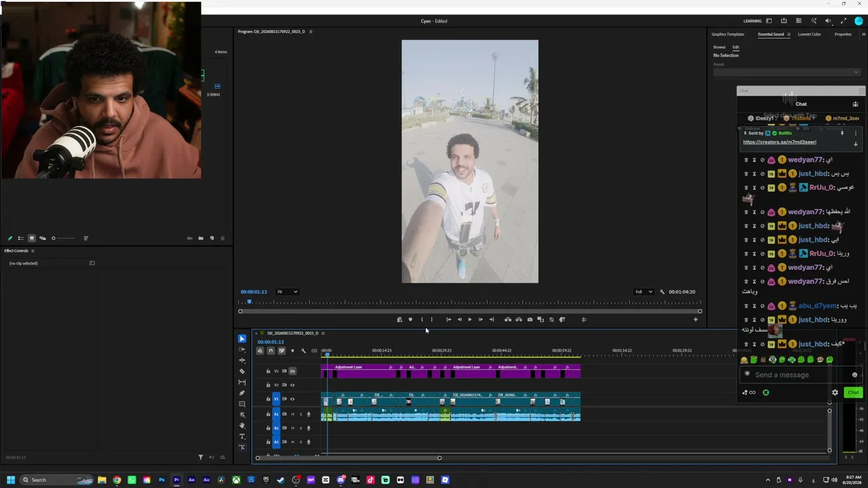Click the Program Monitor zoom scroll bar
The width and height of the screenshot is (868, 488).
pyautogui.click(x=470, y=311)
